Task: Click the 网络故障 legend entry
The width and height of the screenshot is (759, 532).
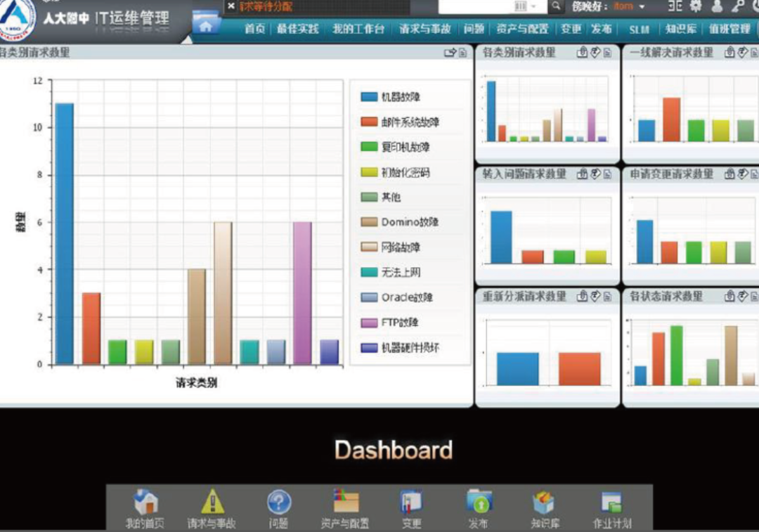Action: pos(391,247)
